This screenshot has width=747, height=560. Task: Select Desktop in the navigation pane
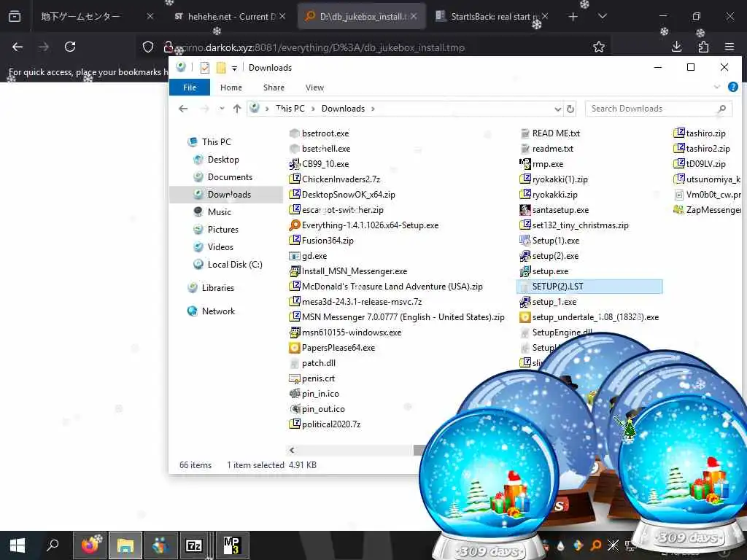pyautogui.click(x=223, y=160)
